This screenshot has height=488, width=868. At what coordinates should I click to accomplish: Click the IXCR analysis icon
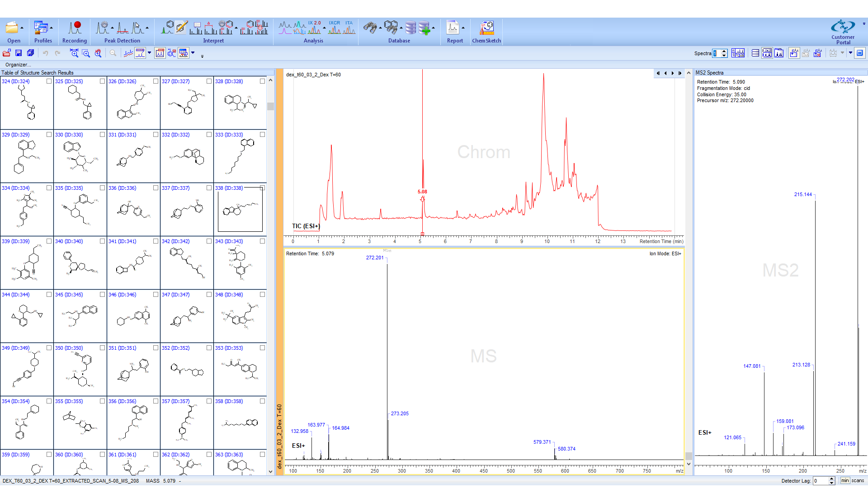[335, 28]
